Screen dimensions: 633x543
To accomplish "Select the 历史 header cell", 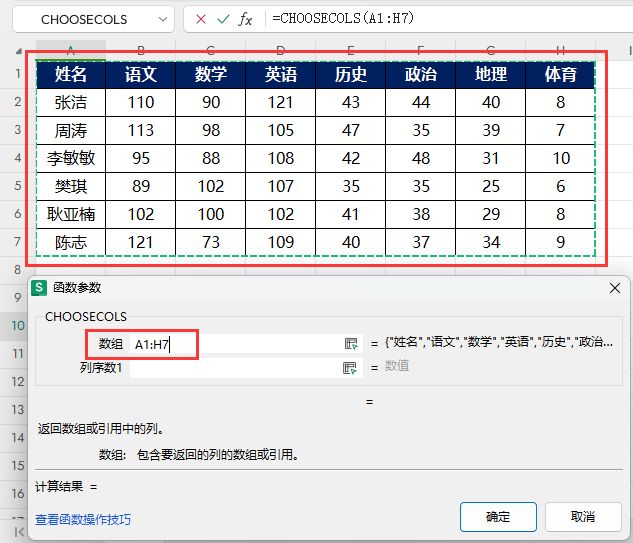I will [x=350, y=74].
